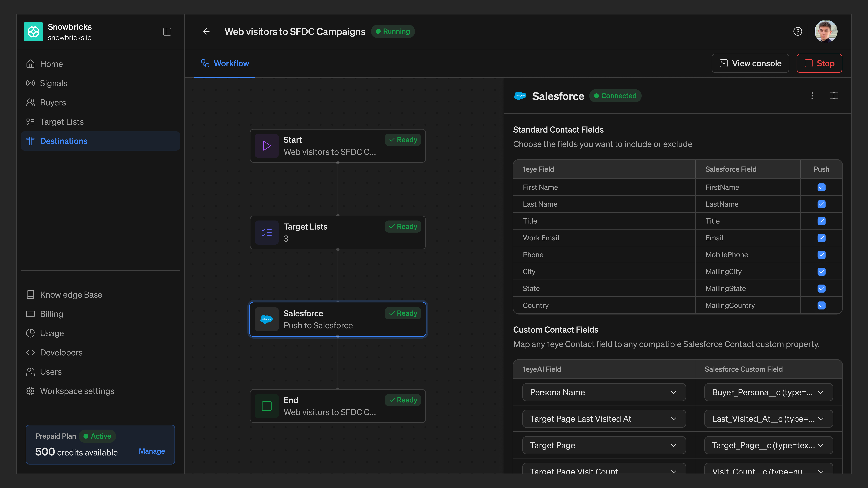Viewport: 868px width, 488px height.
Task: Open Workspace settings
Action: coord(100,391)
